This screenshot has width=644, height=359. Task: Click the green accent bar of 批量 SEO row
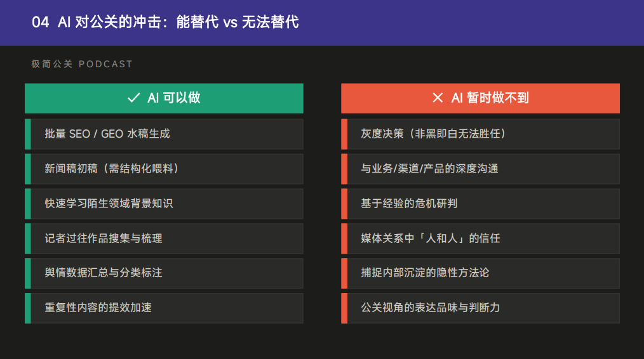(x=28, y=134)
